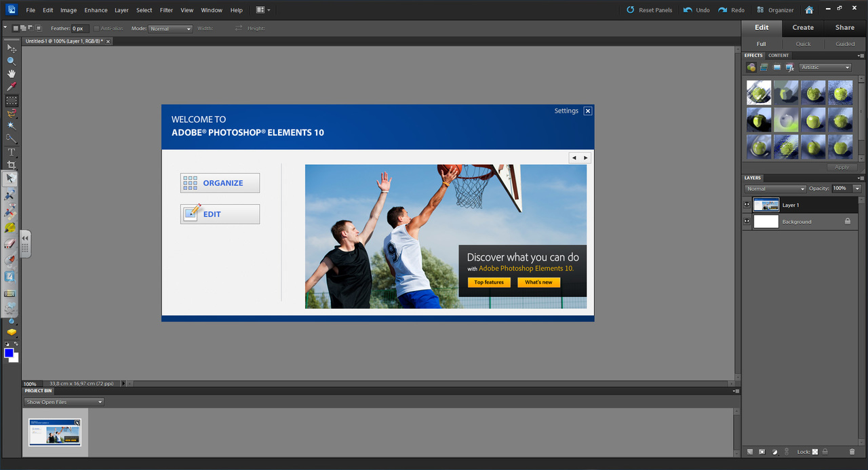This screenshot has width=868, height=470.
Task: Select the Move tool
Action: [x=12, y=49]
